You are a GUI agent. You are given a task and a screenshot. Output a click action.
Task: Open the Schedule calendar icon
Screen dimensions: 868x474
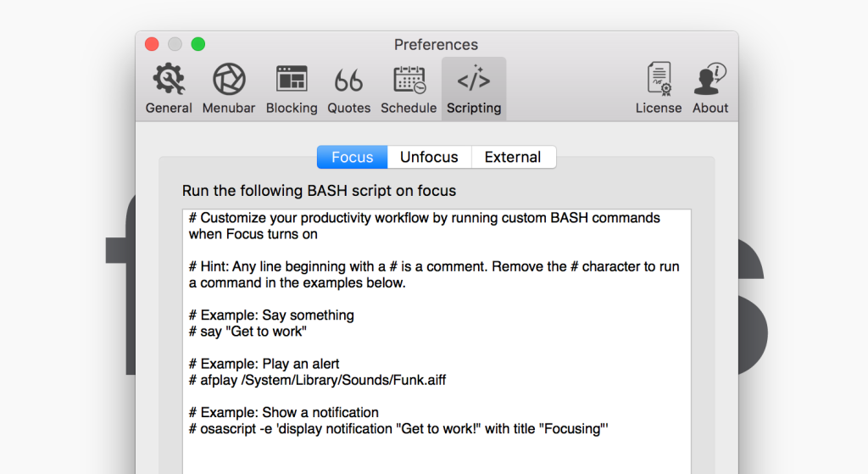409,79
